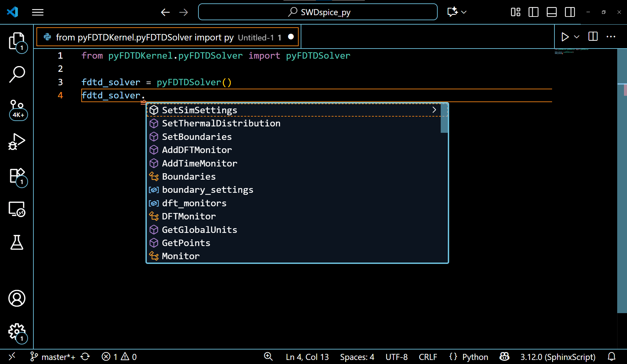
Task: Open Run and Debug view
Action: pyautogui.click(x=17, y=142)
